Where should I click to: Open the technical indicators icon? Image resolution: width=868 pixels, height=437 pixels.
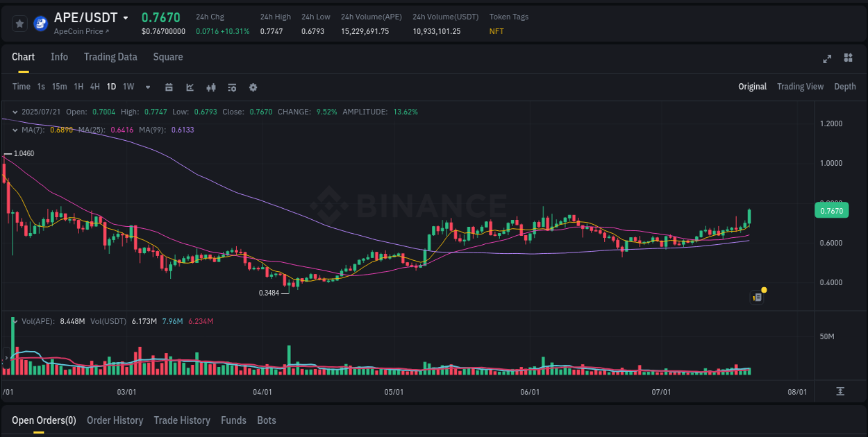click(x=232, y=87)
